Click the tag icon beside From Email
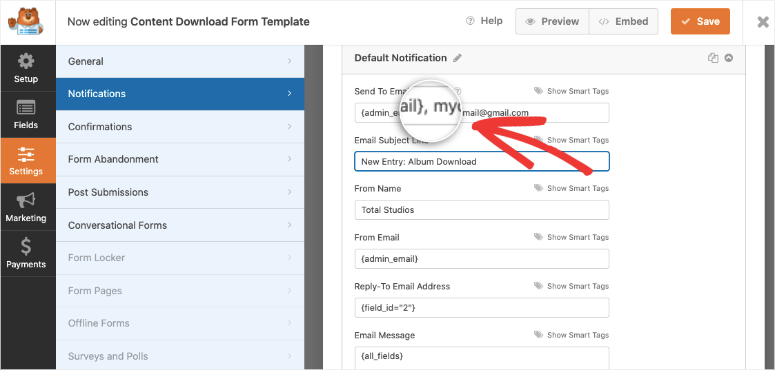Viewport: 775px width, 370px height. (x=538, y=237)
